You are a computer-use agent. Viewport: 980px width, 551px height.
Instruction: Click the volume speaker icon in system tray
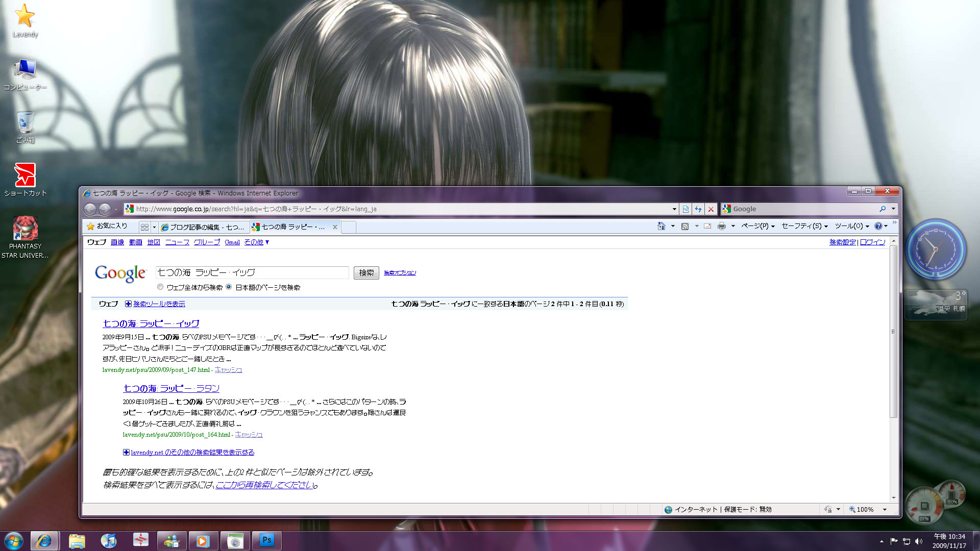click(x=919, y=541)
